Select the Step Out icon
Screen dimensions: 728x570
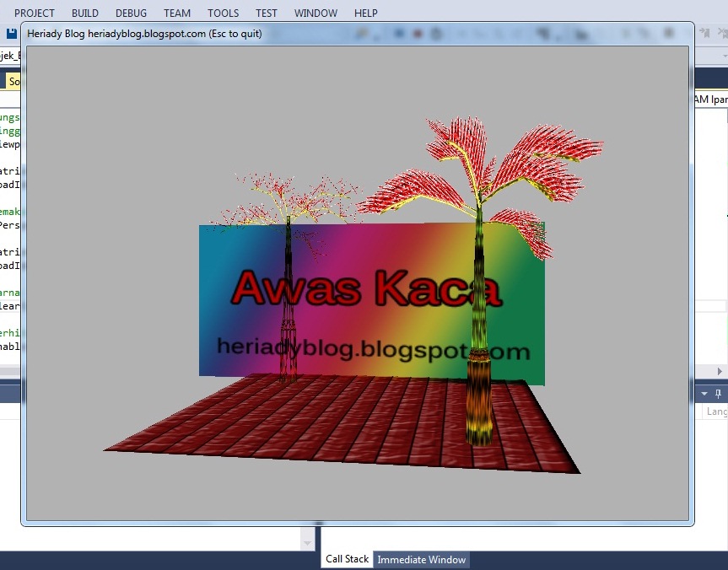[x=515, y=32]
